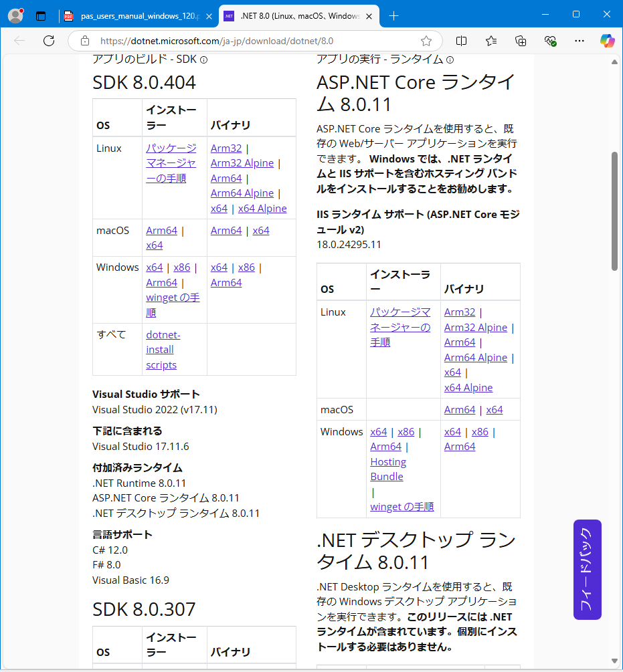
Task: Download SDK 8.0.404 Linux Arm64 Alpine binary
Action: point(242,193)
